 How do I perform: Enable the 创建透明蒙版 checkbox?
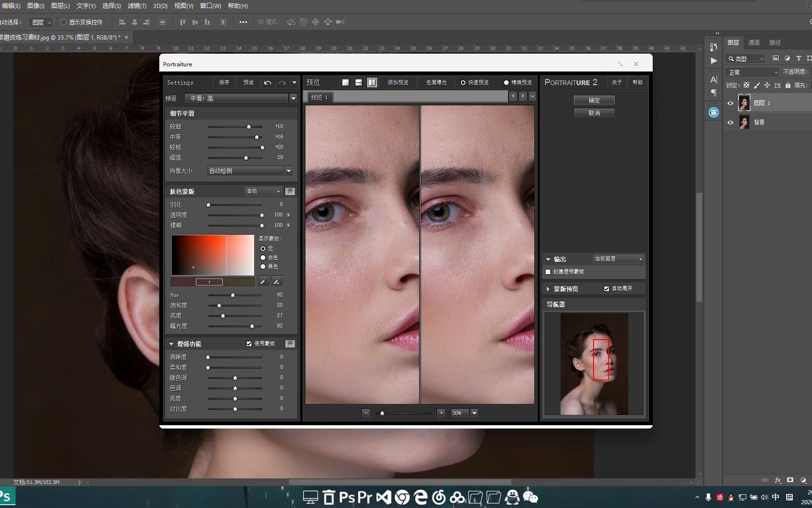tap(548, 272)
